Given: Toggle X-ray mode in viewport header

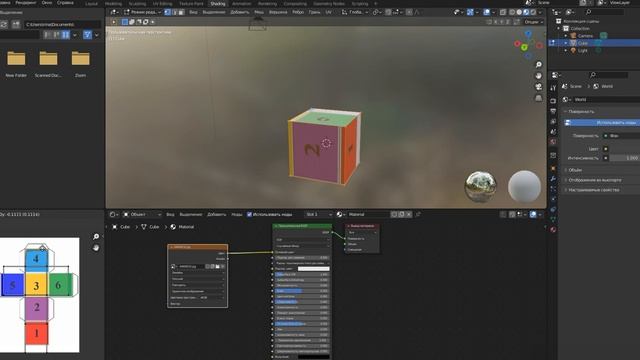Looking at the screenshot, I should point(503,12).
